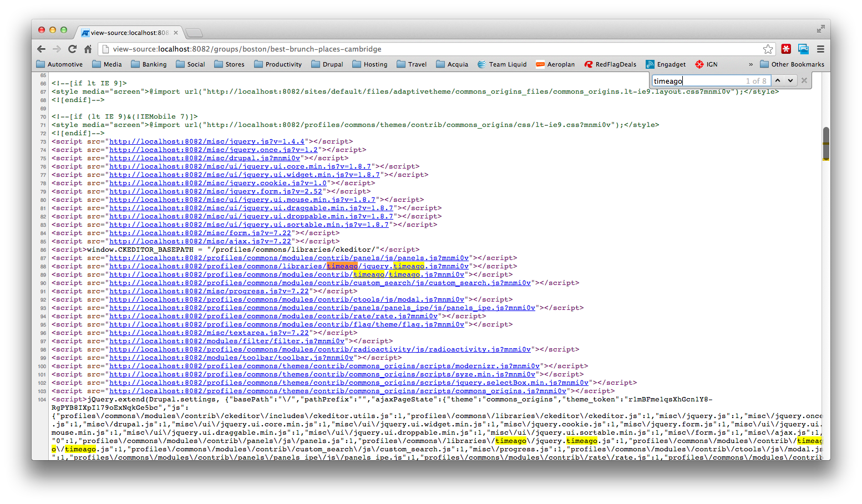This screenshot has width=862, height=504.
Task: Open the jquery.ui.core.min.js link
Action: point(240,166)
